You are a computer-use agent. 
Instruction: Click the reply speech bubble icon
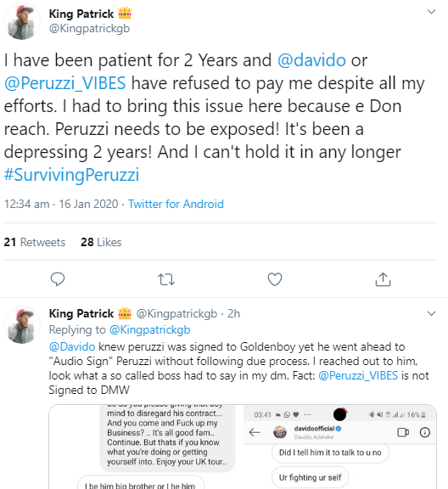[x=58, y=279]
